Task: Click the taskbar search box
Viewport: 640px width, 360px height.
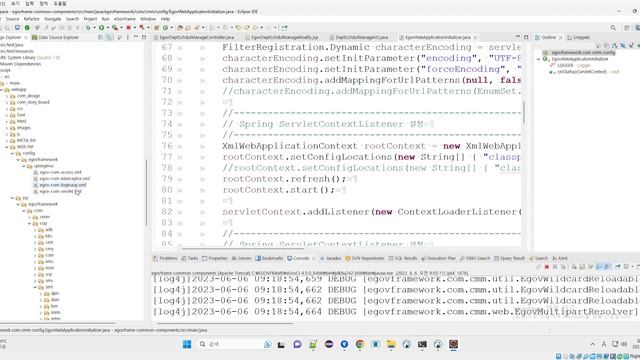Action: (x=235, y=344)
